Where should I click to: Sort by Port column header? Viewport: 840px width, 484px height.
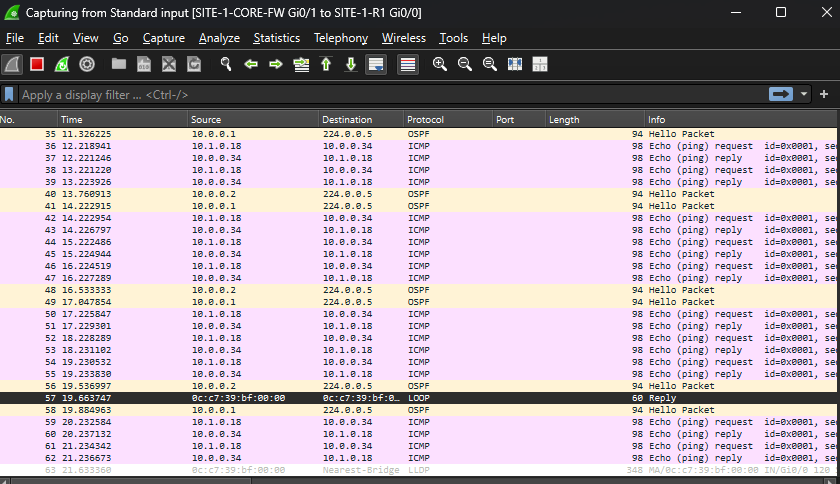(519, 120)
